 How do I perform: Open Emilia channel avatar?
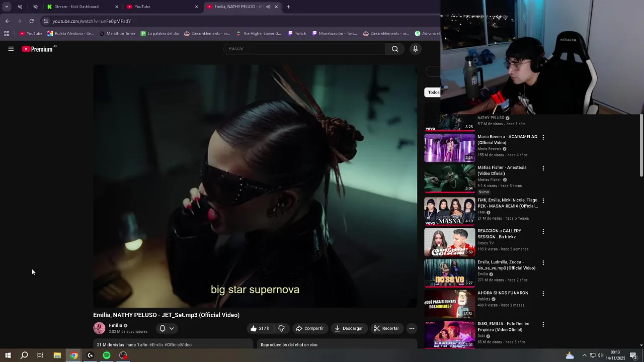(x=99, y=328)
